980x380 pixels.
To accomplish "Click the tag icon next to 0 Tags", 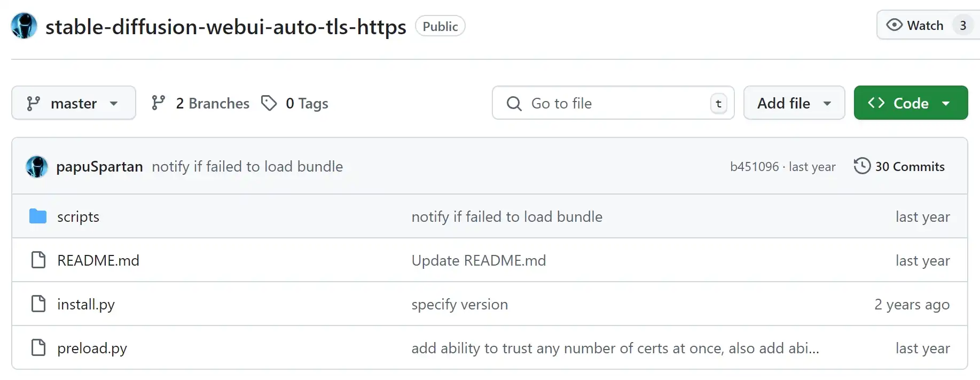I will click(x=269, y=103).
